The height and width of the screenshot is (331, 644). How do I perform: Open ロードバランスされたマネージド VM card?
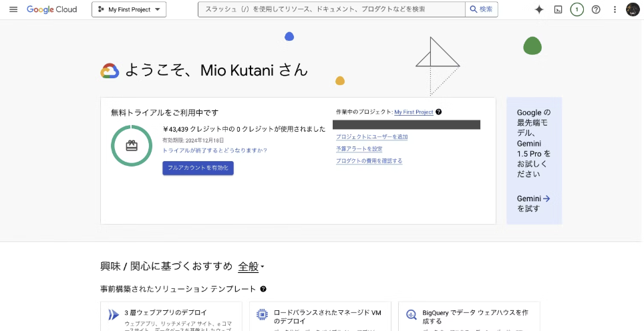321,316
